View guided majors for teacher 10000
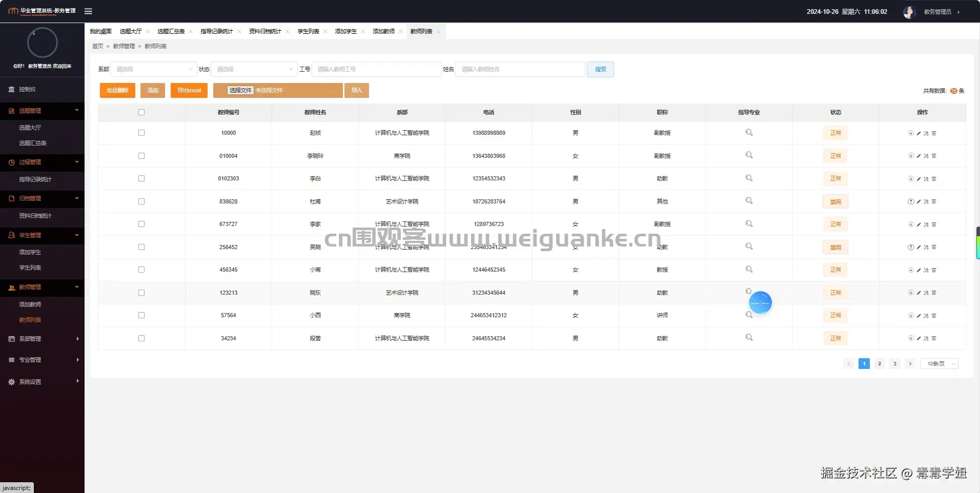 [749, 133]
